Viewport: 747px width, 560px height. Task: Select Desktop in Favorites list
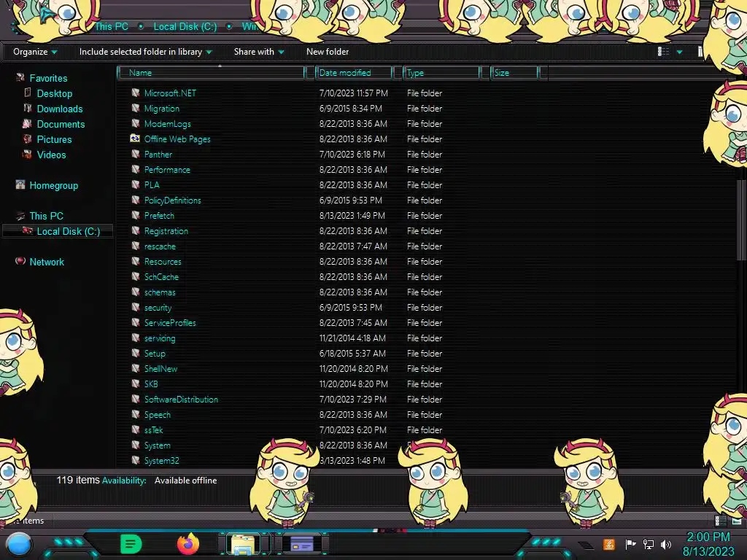[x=55, y=93]
